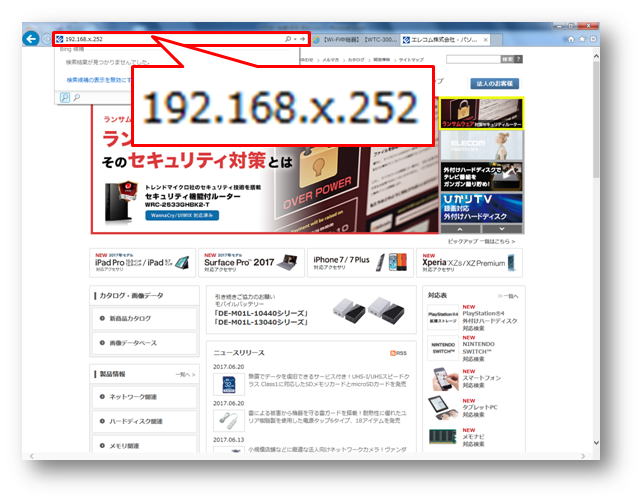Click the thumbnail list down arrow
Viewport: 642px width, 502px height.
(502, 229)
